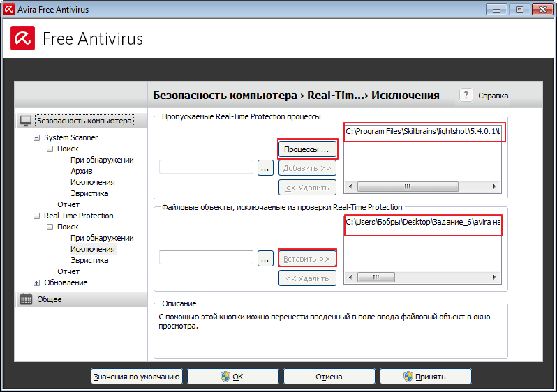Select the Обновление tree item
The width and height of the screenshot is (557, 392).
pyautogui.click(x=66, y=282)
